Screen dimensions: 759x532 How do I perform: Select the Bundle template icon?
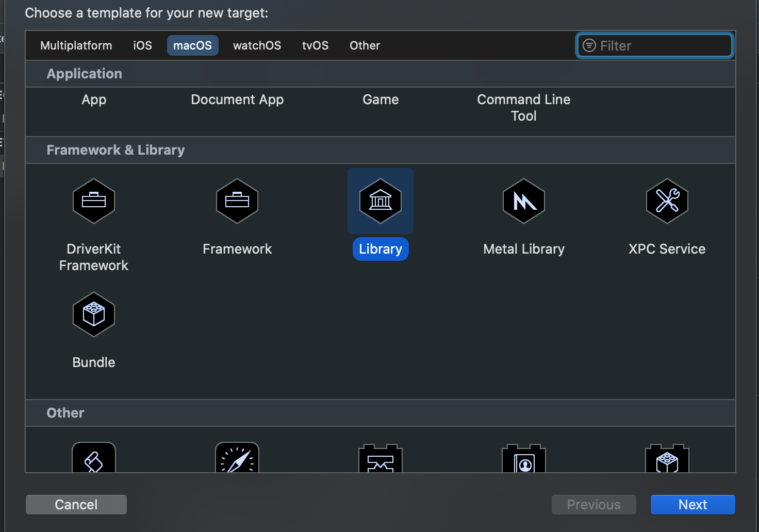pyautogui.click(x=94, y=314)
